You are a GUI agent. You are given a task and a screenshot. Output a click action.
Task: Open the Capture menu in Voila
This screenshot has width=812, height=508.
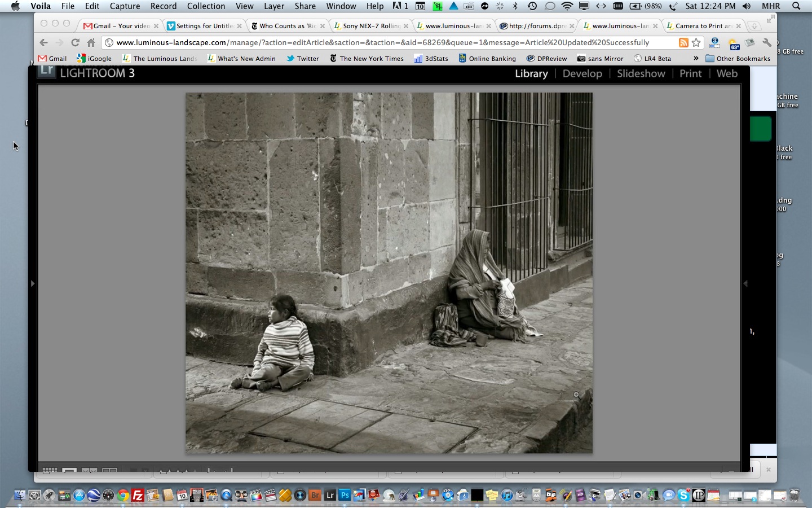coord(125,6)
